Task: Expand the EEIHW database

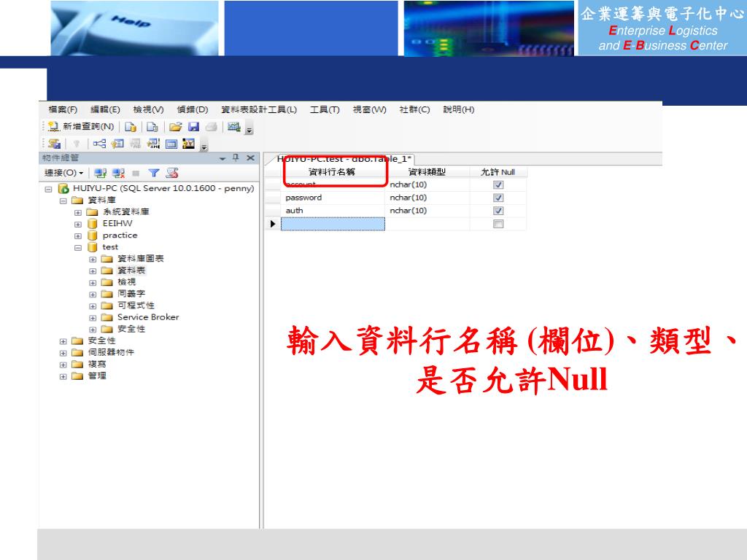Action: [x=77, y=225]
